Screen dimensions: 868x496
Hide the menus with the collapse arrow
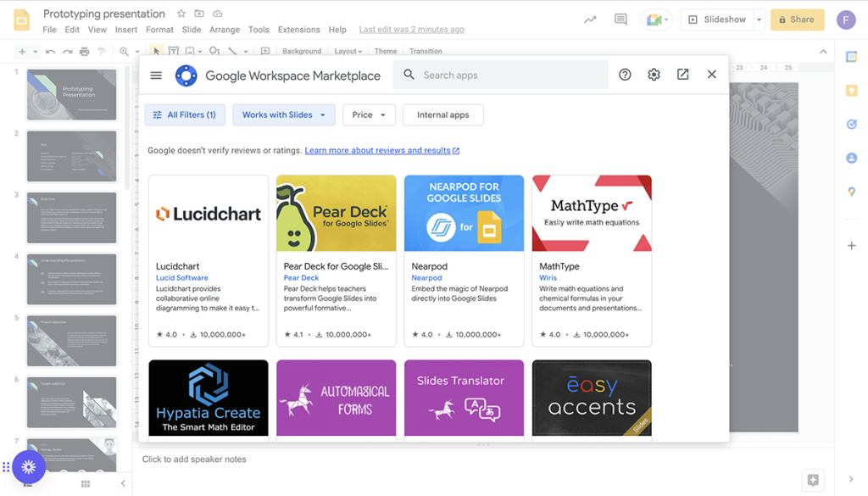click(823, 52)
